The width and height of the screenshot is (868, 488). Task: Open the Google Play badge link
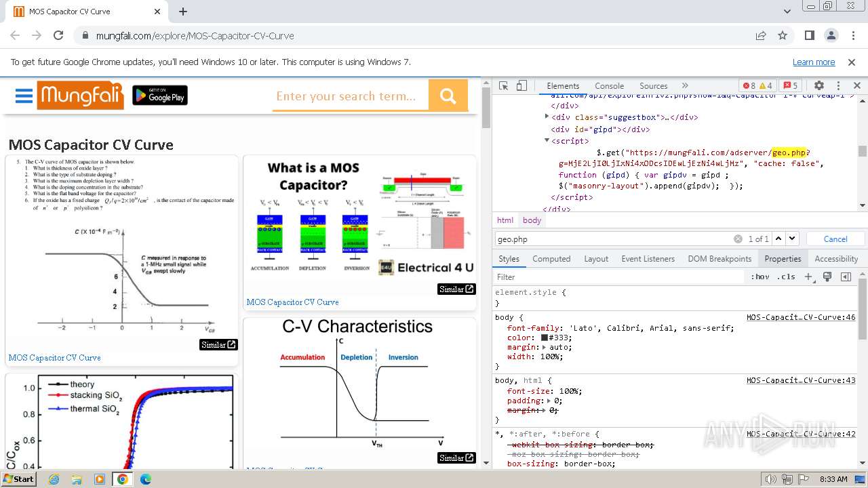[160, 96]
